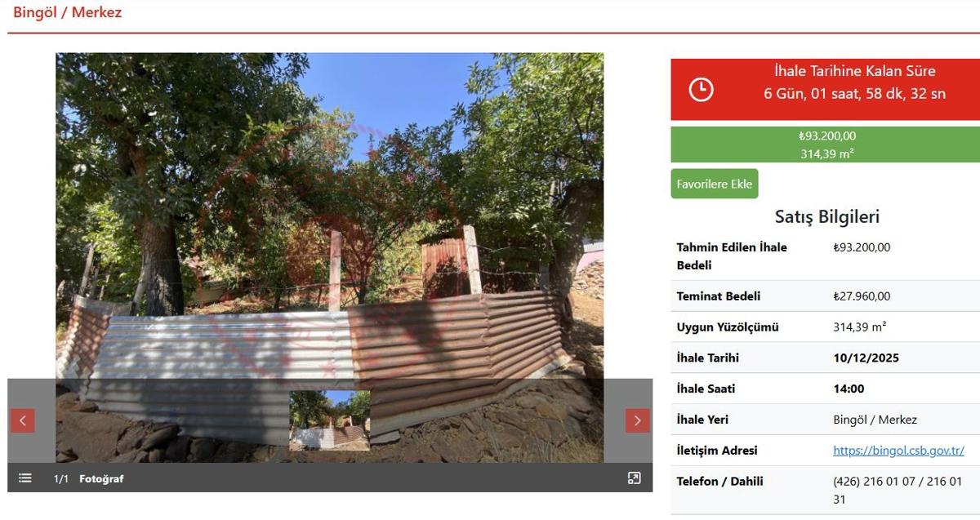Click the Satış Bilgileri section heading
Viewport: 980px width, 520px height.
[827, 217]
